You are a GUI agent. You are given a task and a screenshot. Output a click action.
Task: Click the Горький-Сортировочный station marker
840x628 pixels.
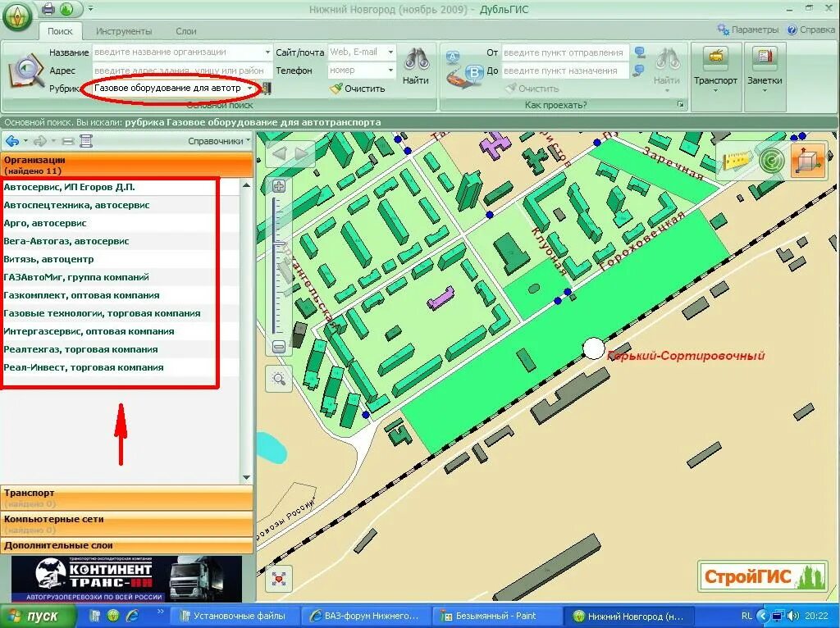click(593, 348)
